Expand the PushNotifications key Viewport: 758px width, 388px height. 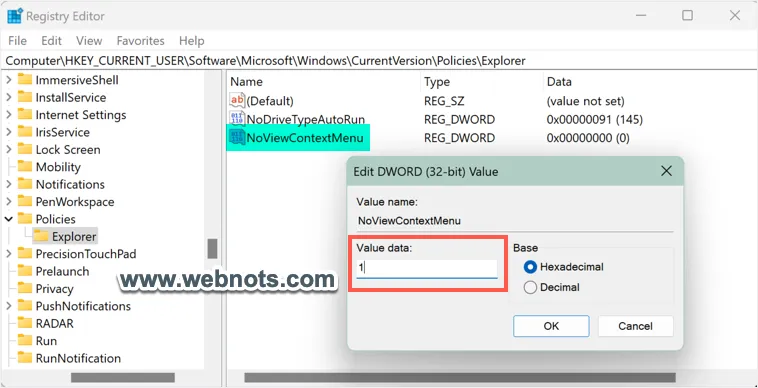point(9,306)
